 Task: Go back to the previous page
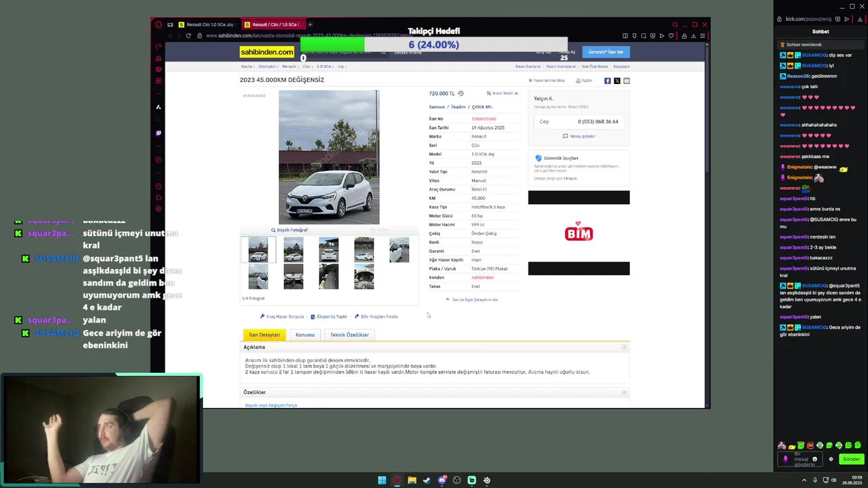(x=170, y=36)
